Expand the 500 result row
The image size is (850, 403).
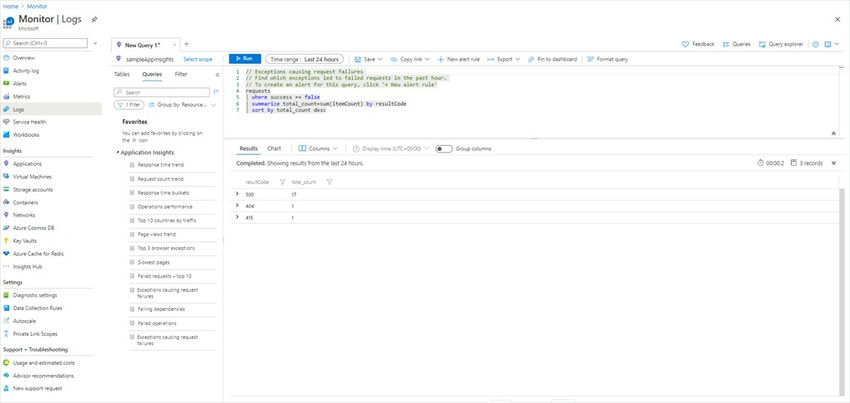point(237,194)
